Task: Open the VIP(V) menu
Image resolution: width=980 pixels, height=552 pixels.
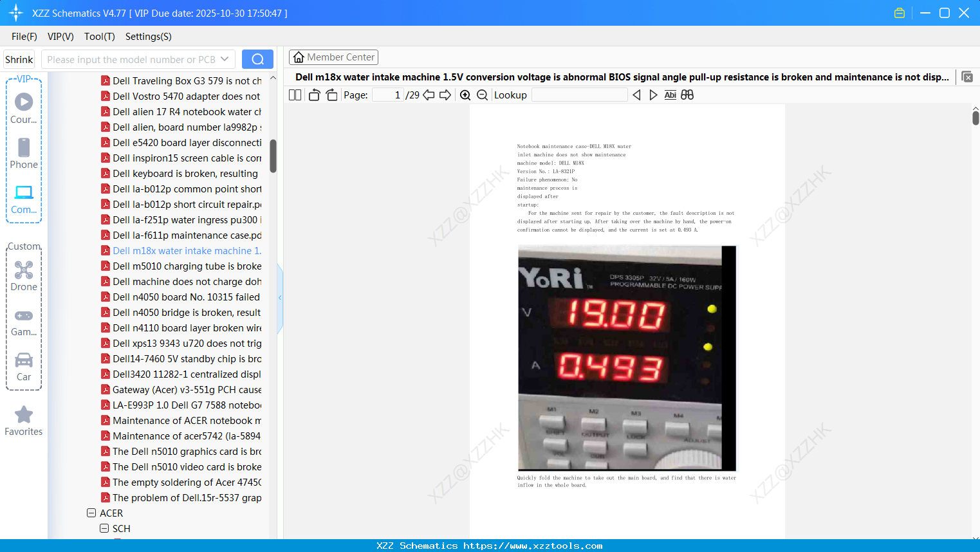Action: pyautogui.click(x=60, y=37)
